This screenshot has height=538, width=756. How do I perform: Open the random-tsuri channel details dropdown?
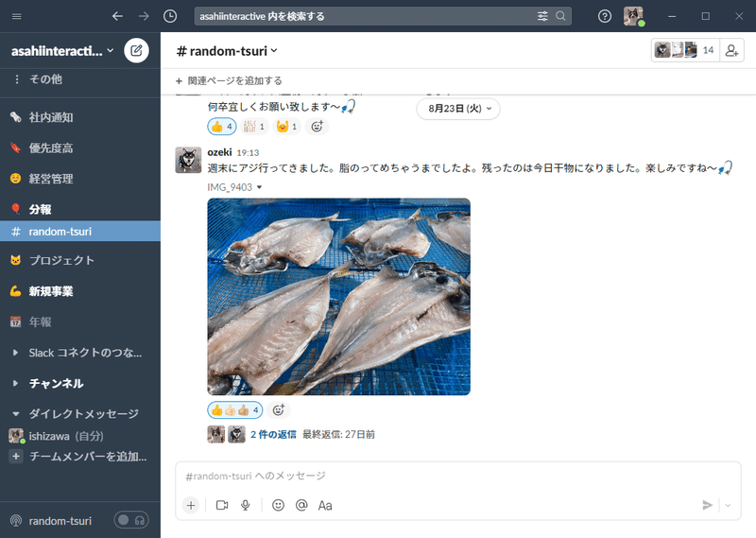point(227,51)
